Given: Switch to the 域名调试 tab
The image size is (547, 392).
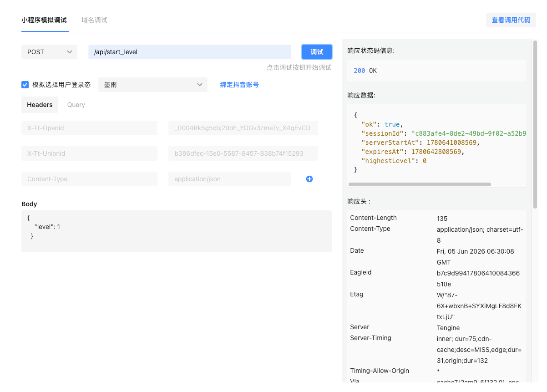Looking at the screenshot, I should (94, 20).
